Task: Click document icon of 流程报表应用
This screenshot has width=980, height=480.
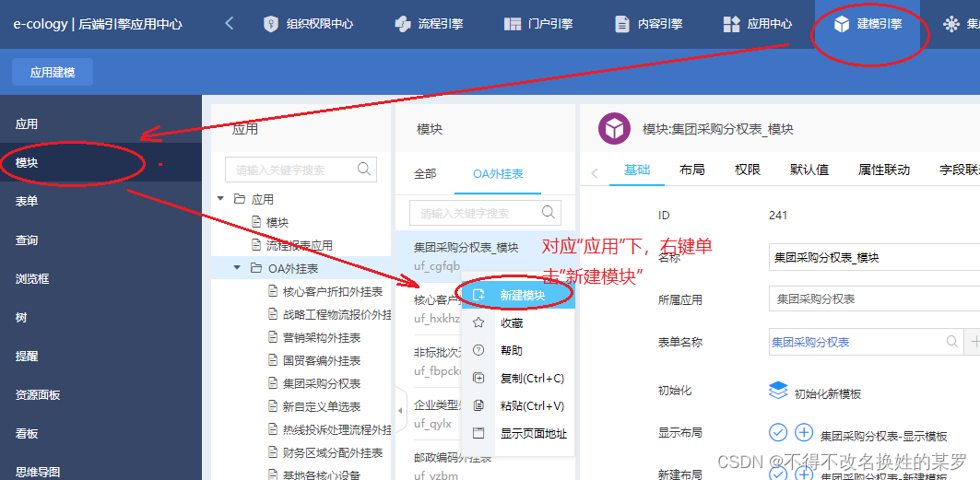Action: [x=255, y=245]
